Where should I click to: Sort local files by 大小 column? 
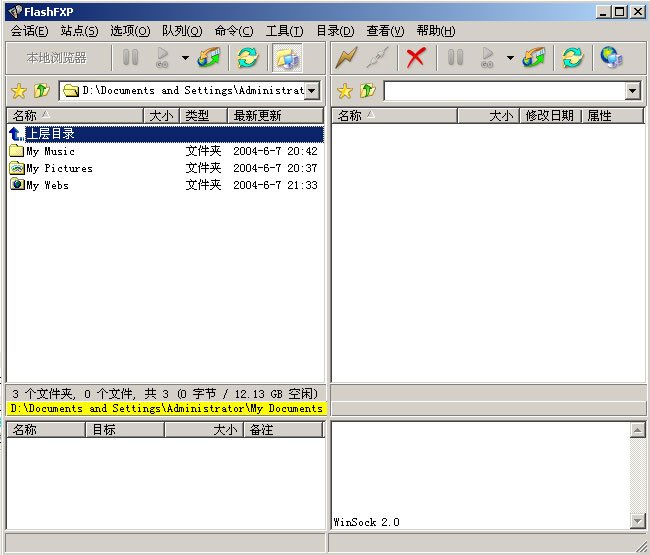click(x=161, y=115)
